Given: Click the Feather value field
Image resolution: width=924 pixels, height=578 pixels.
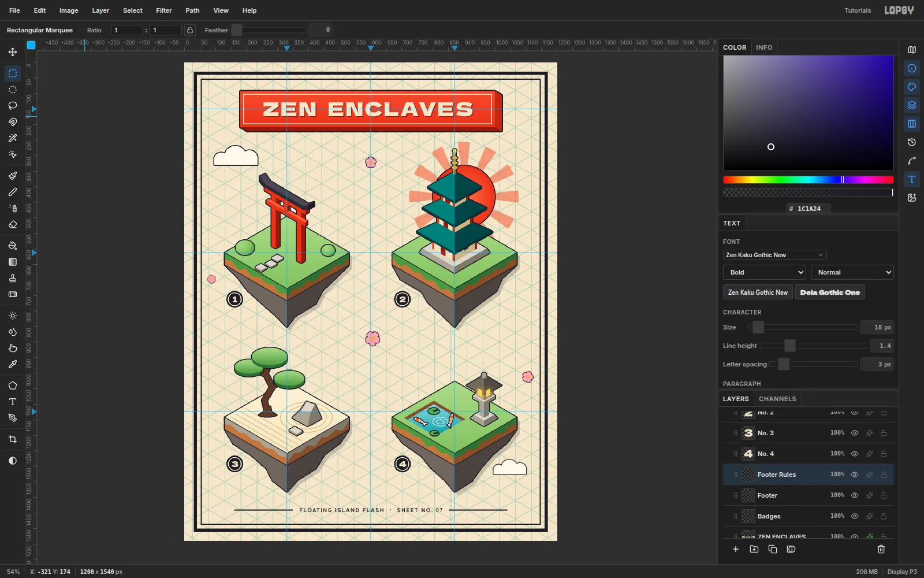Looking at the screenshot, I should coord(319,30).
